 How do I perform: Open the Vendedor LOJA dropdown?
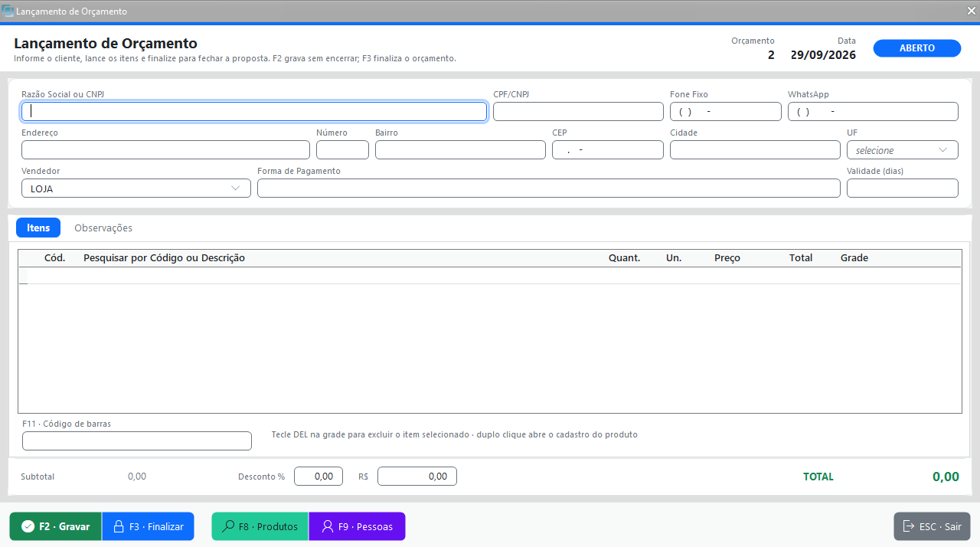[136, 188]
